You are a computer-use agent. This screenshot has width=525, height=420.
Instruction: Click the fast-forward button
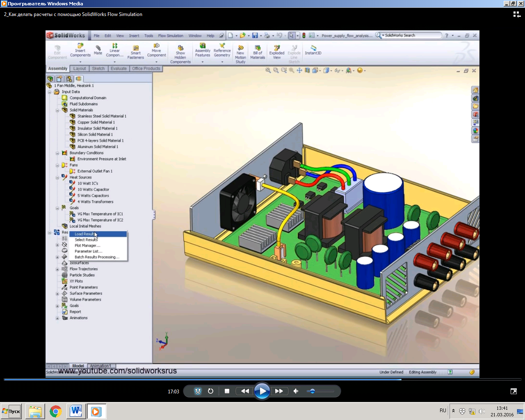(x=279, y=391)
